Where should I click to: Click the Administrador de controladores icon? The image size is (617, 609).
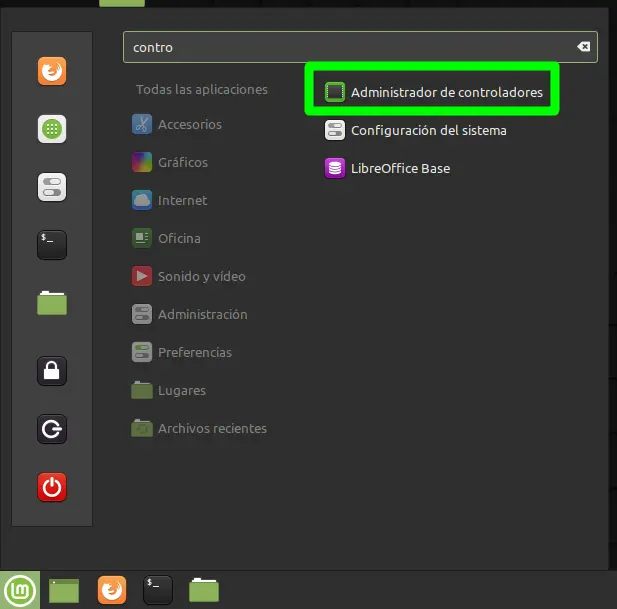click(334, 92)
